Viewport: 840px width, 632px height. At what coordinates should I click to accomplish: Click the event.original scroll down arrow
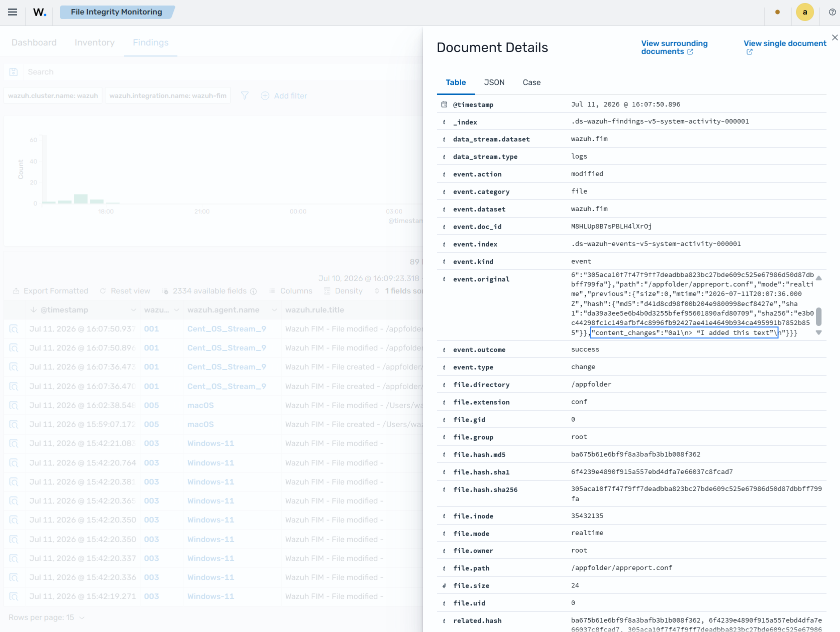click(819, 332)
